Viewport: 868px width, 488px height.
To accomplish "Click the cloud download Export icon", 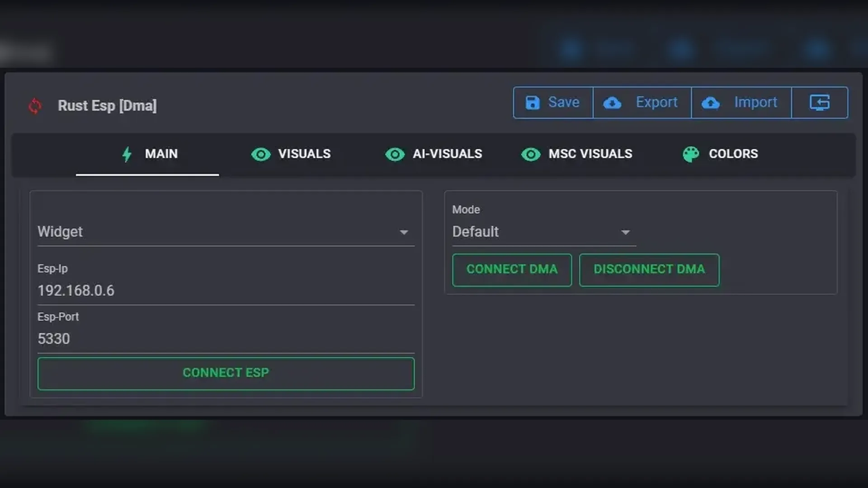I will (612, 103).
